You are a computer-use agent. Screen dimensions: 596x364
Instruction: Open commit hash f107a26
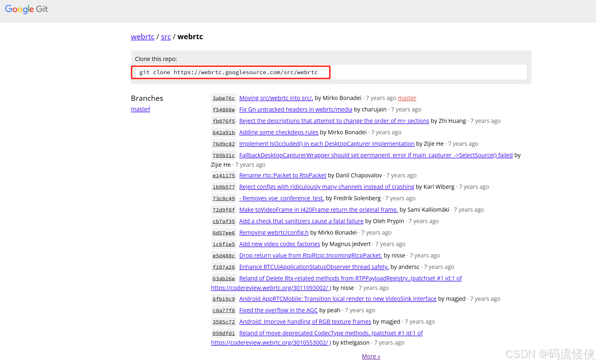pyautogui.click(x=224, y=267)
